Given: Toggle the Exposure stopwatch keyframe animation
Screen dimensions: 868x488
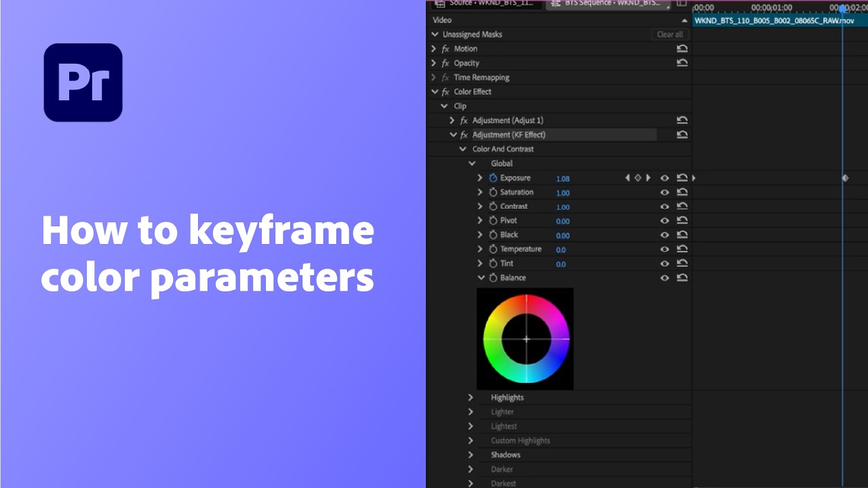Looking at the screenshot, I should (x=493, y=178).
